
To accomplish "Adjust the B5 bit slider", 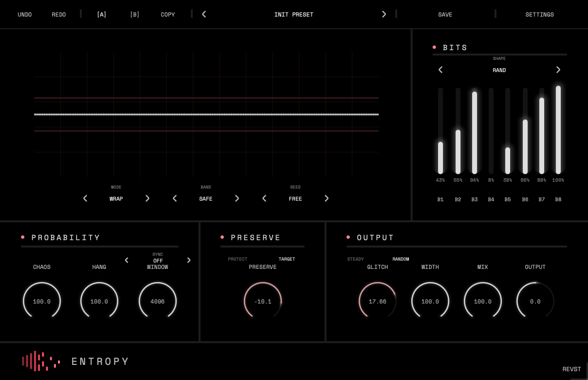I will pos(508,131).
